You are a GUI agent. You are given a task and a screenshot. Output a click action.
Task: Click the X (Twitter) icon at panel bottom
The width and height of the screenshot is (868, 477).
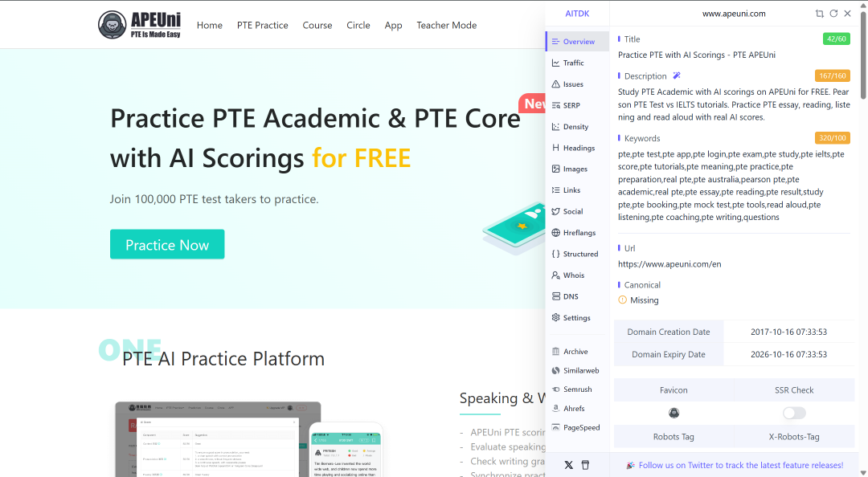[x=568, y=465]
